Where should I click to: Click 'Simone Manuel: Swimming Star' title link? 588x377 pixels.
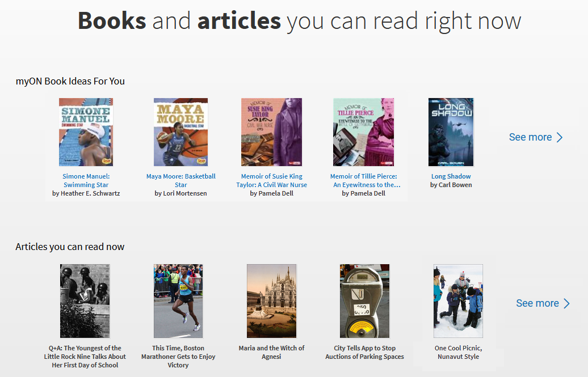tap(86, 180)
